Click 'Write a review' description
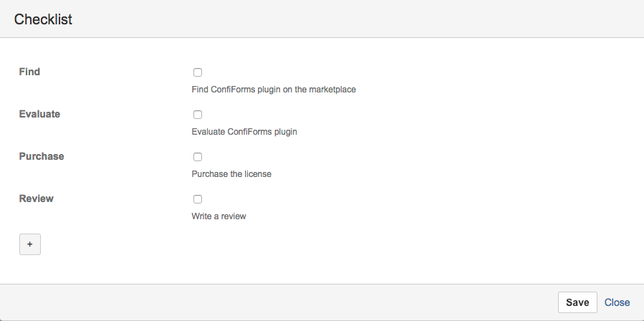Viewport: 644px width, 321px height. click(218, 216)
